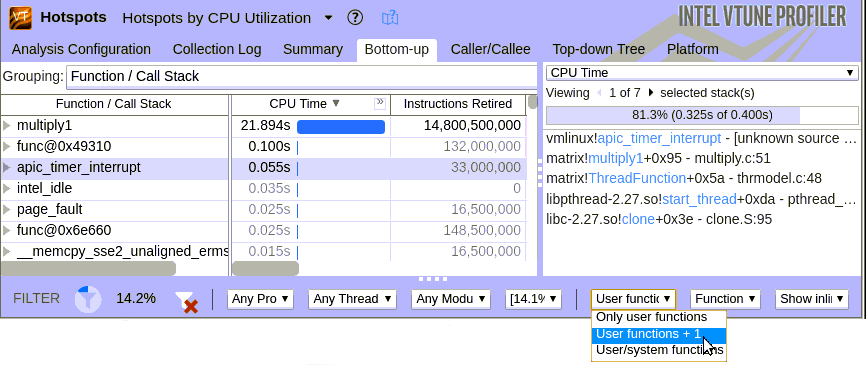Click the VTune Hotspots logo icon

coord(20,18)
